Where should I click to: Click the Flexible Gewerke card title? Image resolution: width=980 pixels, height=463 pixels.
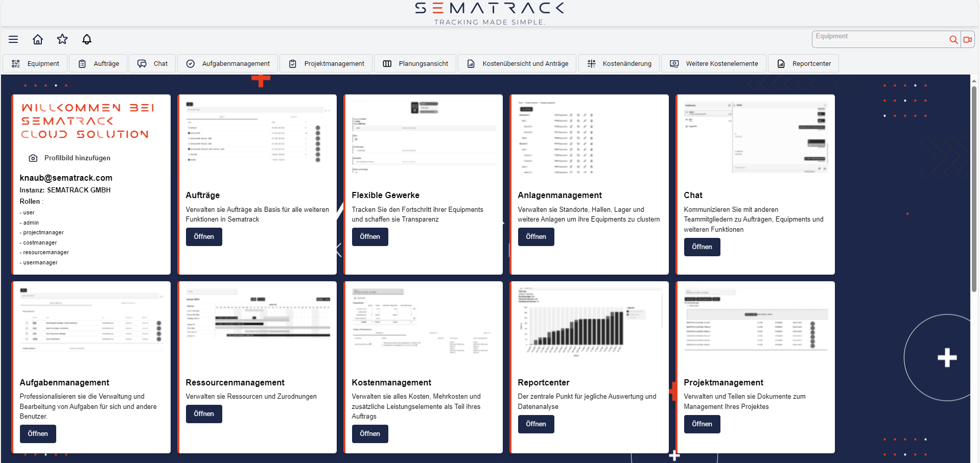pyautogui.click(x=386, y=196)
